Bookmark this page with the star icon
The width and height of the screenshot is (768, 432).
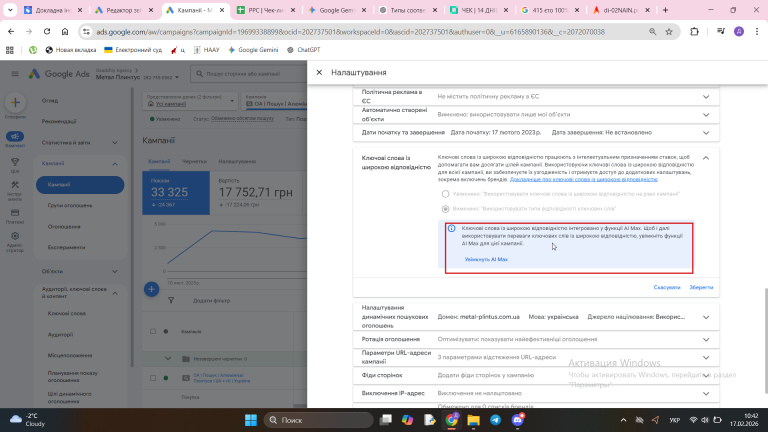click(669, 32)
